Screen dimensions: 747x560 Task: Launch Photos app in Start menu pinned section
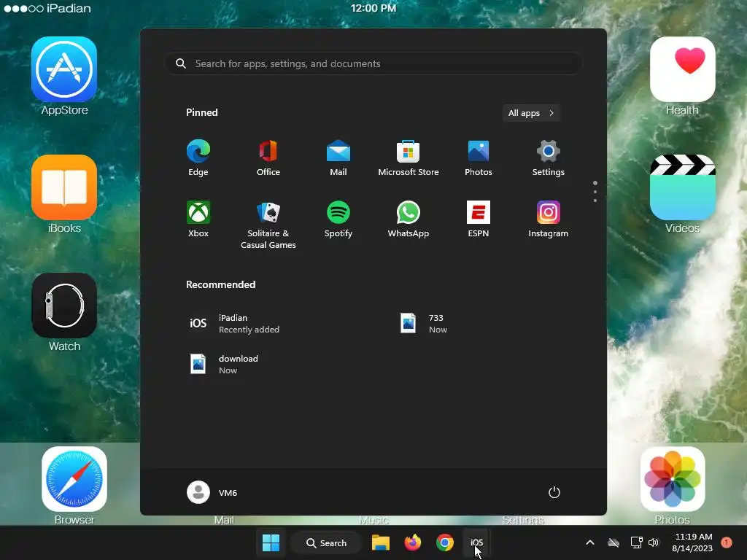point(479,158)
